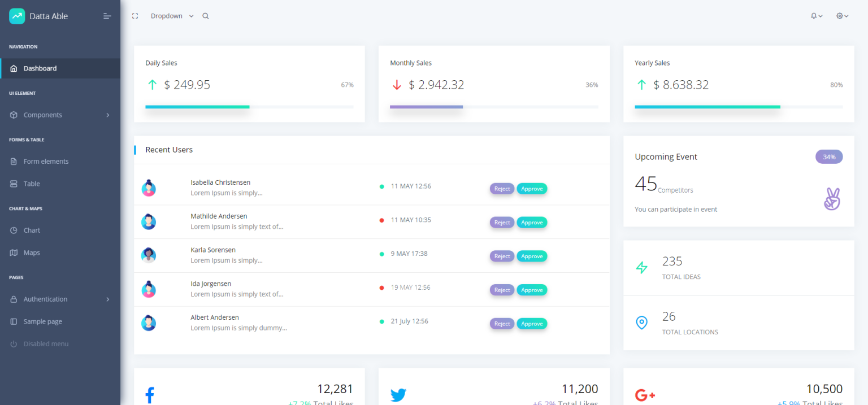Open search using the magnifier icon

click(205, 16)
